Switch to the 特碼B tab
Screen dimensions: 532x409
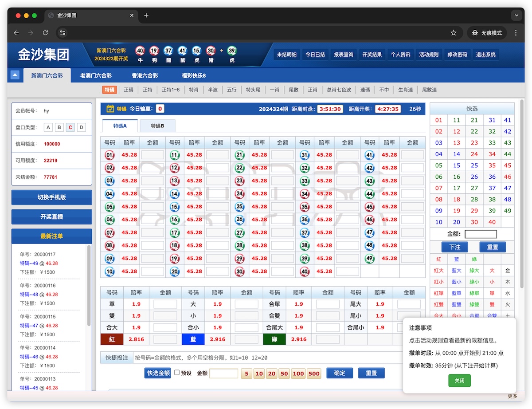point(157,126)
